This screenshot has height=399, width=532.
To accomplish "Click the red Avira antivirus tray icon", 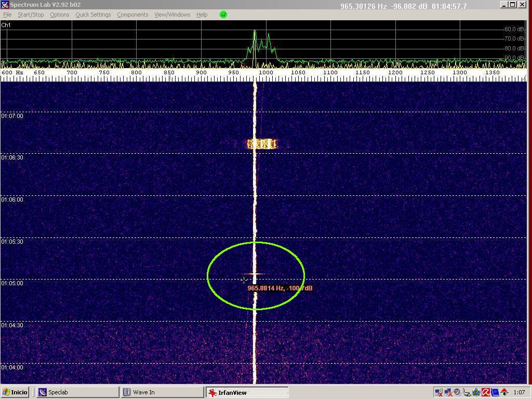I will (486, 392).
